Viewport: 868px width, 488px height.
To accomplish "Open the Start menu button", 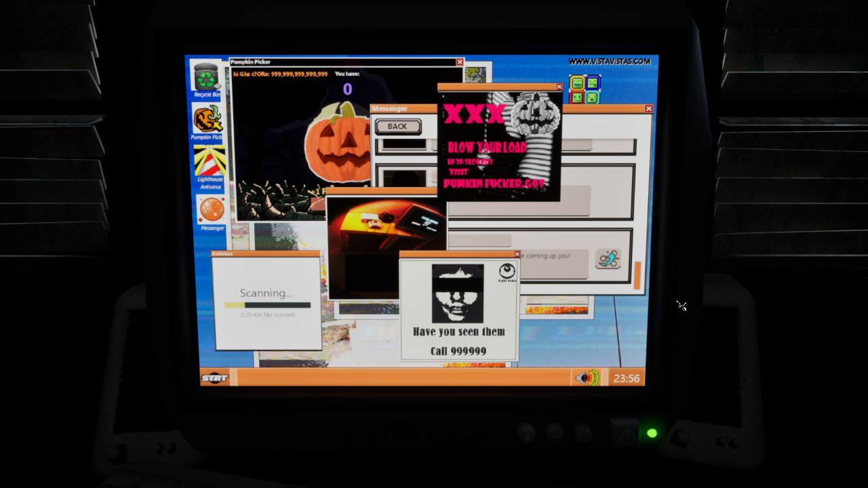I will click(214, 378).
